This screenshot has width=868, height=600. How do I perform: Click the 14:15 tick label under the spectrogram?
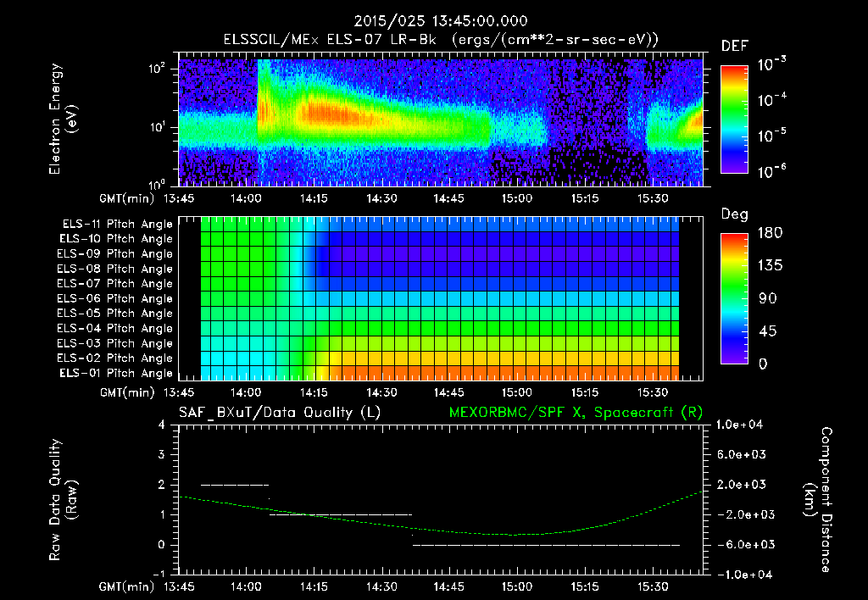point(314,198)
